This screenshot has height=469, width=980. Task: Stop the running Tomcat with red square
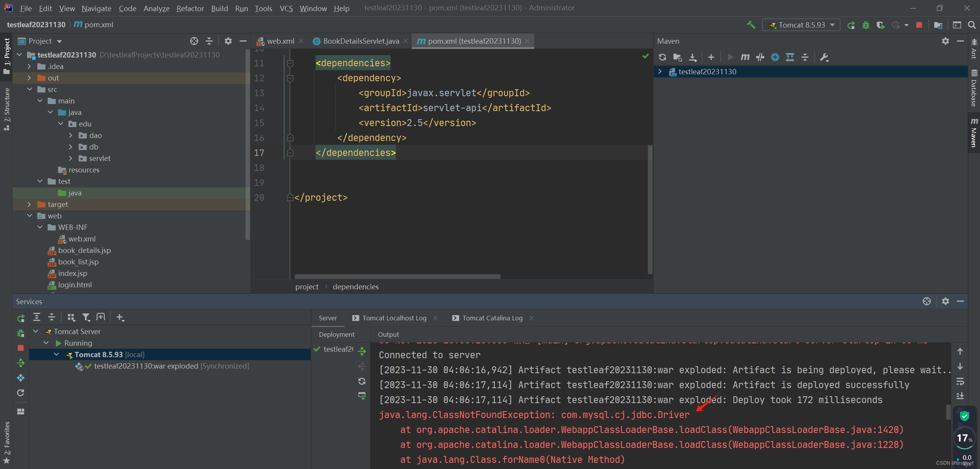(919, 25)
